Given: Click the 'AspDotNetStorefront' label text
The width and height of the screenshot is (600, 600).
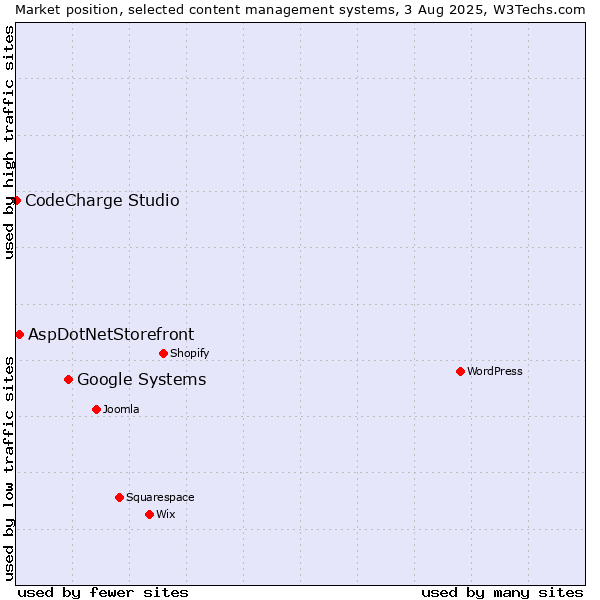Looking at the screenshot, I should 111,335.
